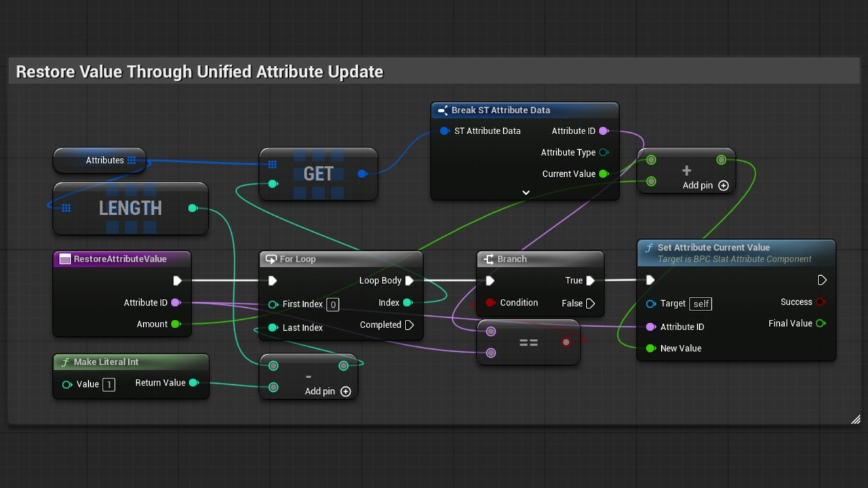Click RestoreAttributeValue execution output pin
The image size is (868, 488).
177,281
